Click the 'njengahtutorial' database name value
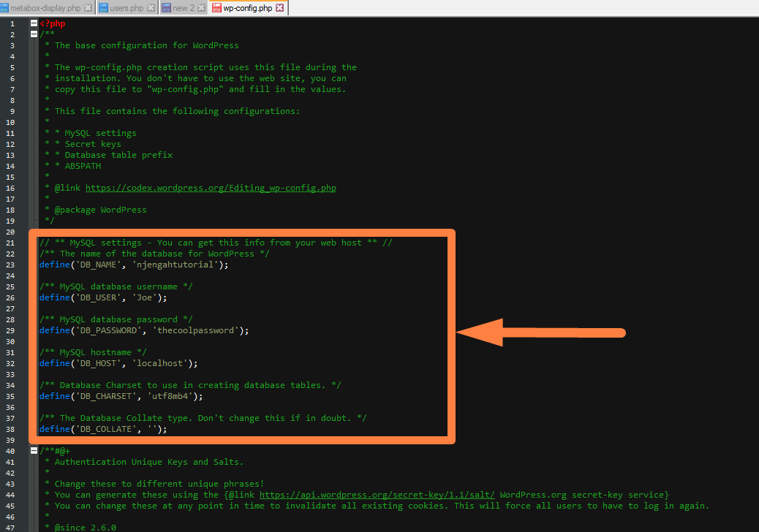Image resolution: width=759 pixels, height=532 pixels. [x=175, y=265]
